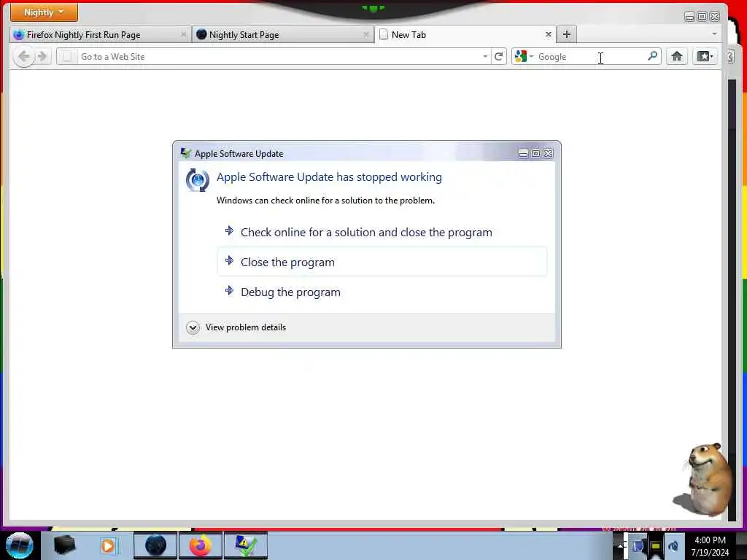
Task: Open a new tab with plus button
Action: pyautogui.click(x=566, y=34)
